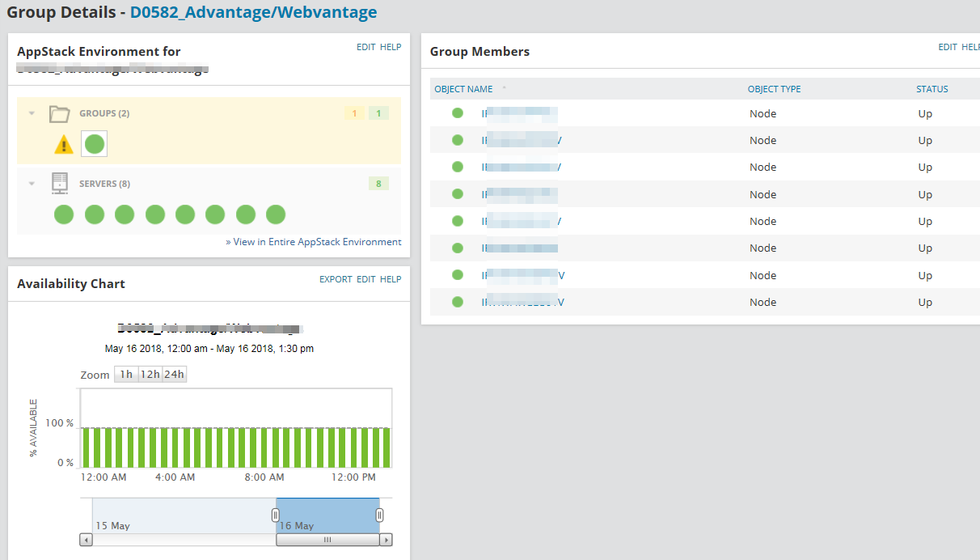Click the SERVERS (8) label

coord(104,184)
